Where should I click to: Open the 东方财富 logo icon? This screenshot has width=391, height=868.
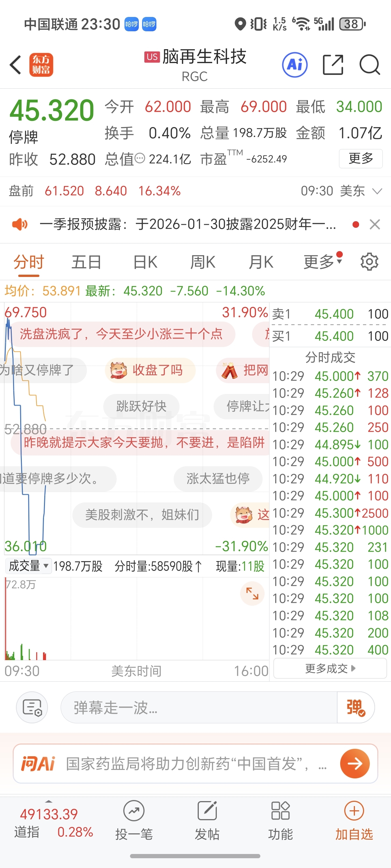tap(41, 65)
